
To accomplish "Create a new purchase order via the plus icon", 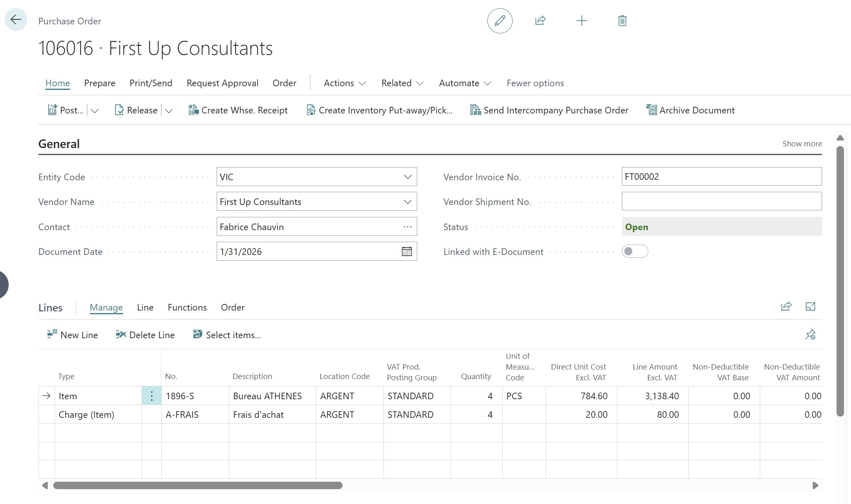I will (x=581, y=21).
